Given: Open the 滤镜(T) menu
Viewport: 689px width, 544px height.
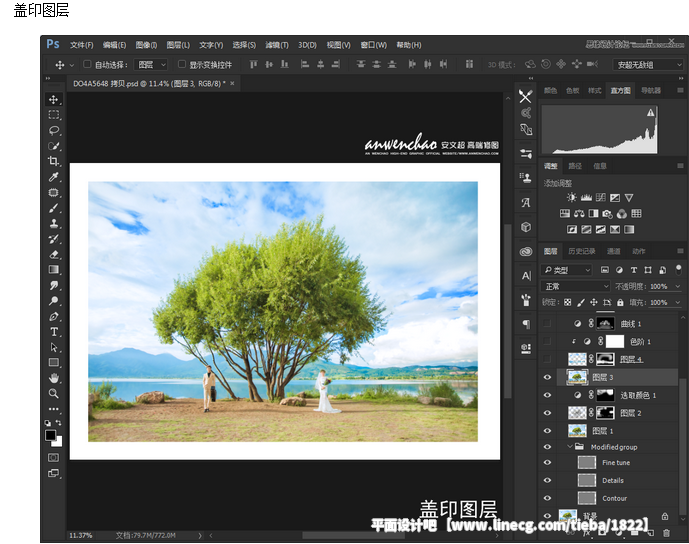Looking at the screenshot, I should click(x=277, y=45).
